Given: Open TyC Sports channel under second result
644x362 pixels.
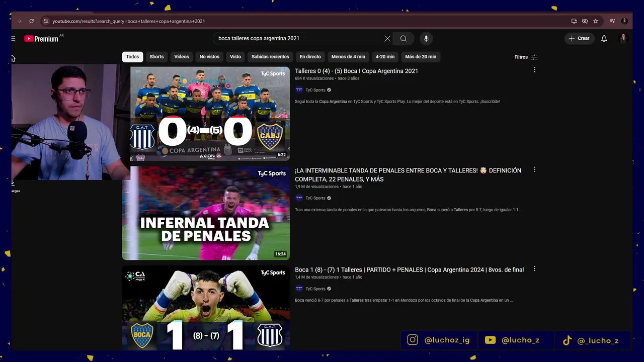Looking at the screenshot, I should (315, 198).
